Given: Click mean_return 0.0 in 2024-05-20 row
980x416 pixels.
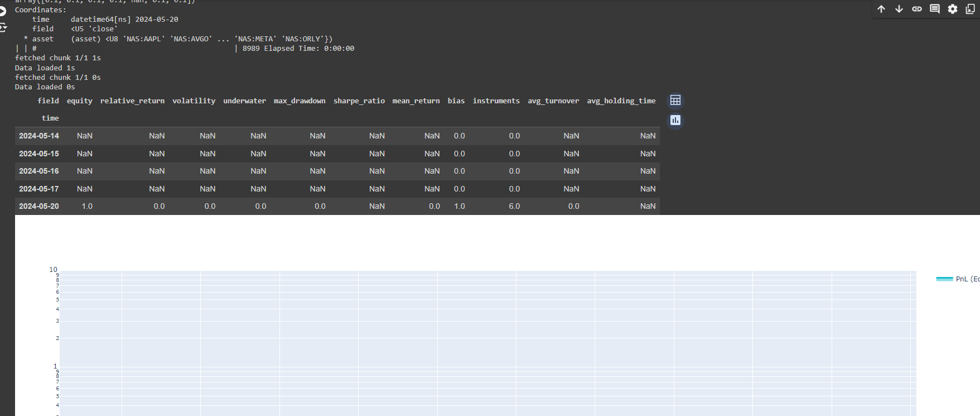Looking at the screenshot, I should [x=435, y=207].
